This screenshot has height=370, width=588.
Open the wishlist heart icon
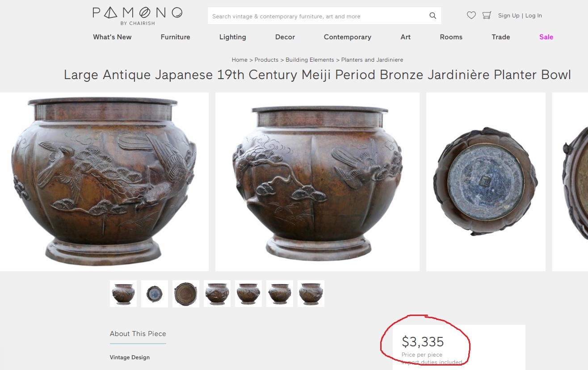471,15
